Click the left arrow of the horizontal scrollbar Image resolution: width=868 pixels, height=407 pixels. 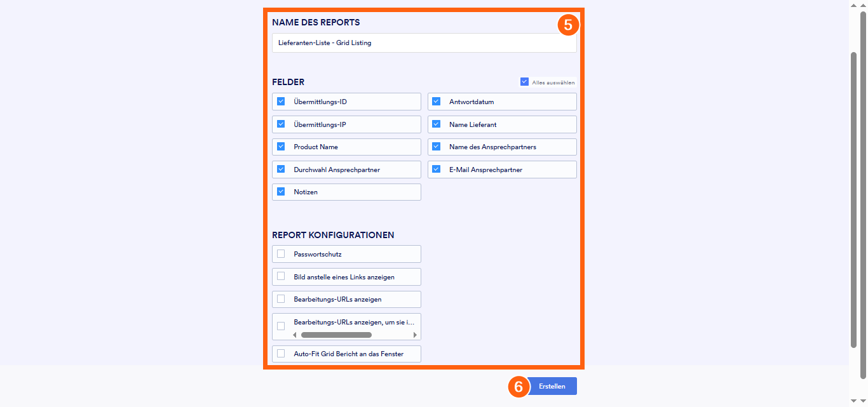coord(294,335)
